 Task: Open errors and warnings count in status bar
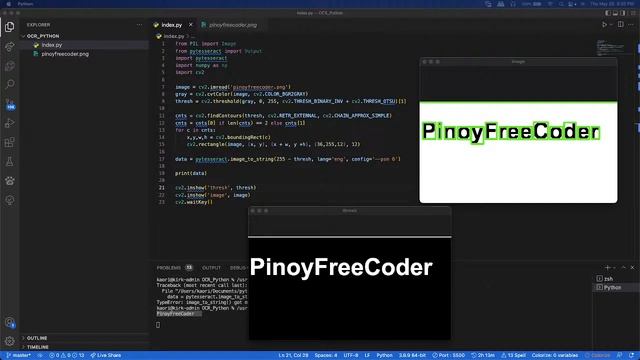point(67,356)
